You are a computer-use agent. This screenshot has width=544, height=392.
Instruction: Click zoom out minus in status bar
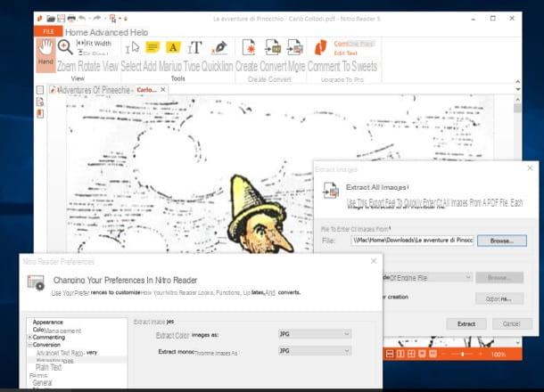(444, 354)
